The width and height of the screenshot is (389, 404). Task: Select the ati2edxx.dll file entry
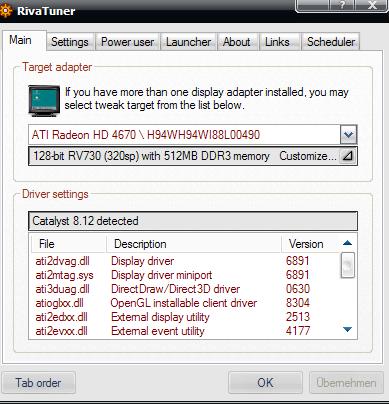(x=61, y=317)
